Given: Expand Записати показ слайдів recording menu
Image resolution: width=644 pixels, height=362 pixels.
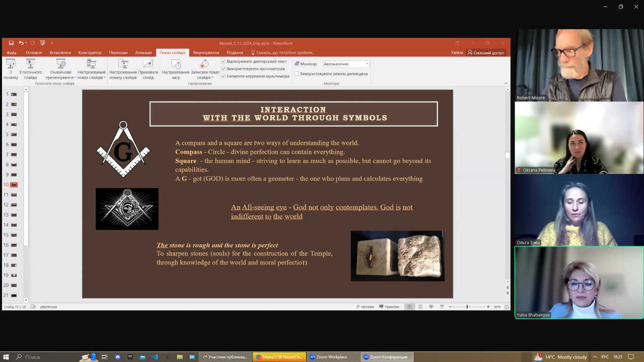Looking at the screenshot, I should [205, 69].
